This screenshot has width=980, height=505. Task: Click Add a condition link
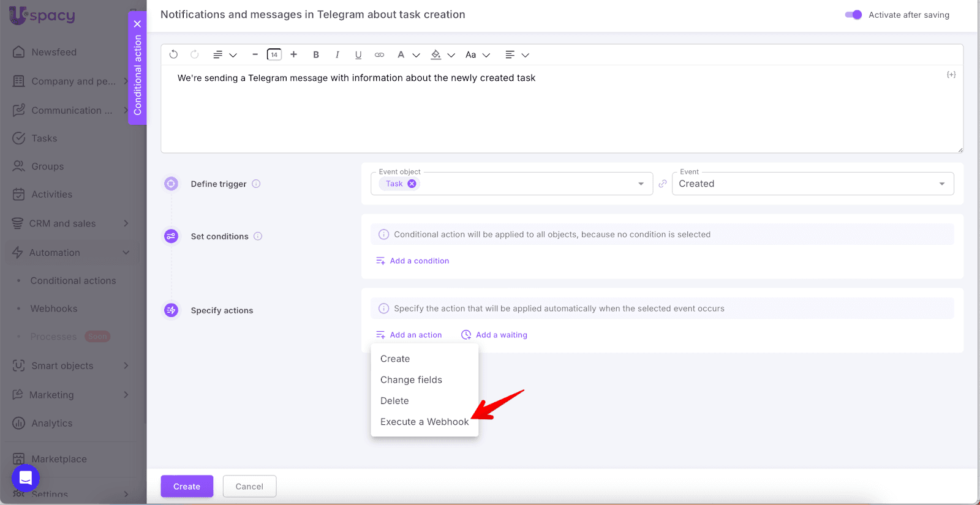coord(419,261)
